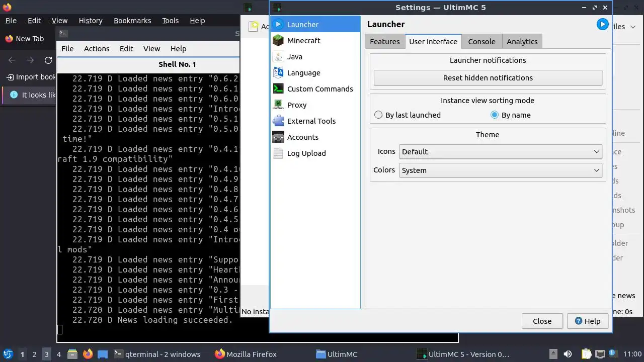The height and width of the screenshot is (362, 644).
Task: Click the UltimMC Settings window title icon
Action: (x=276, y=7)
